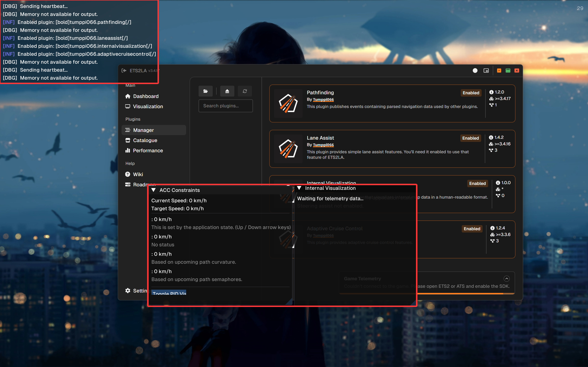This screenshot has width=588, height=367.
Task: Click the Lane Assist plugin description text
Action: click(x=388, y=155)
